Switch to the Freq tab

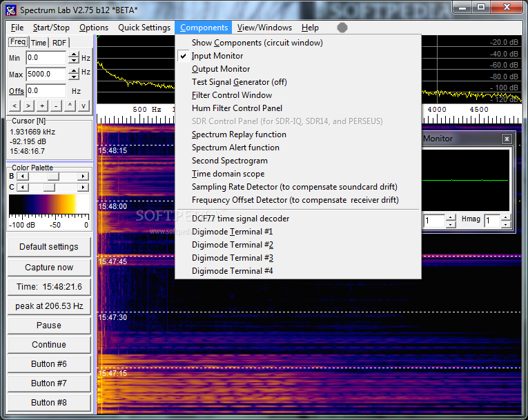click(x=18, y=42)
